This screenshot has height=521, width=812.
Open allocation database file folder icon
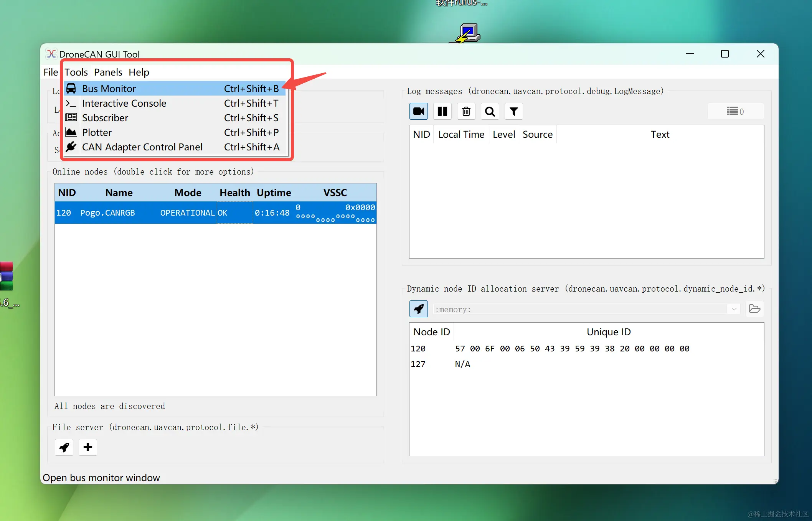[x=754, y=309]
